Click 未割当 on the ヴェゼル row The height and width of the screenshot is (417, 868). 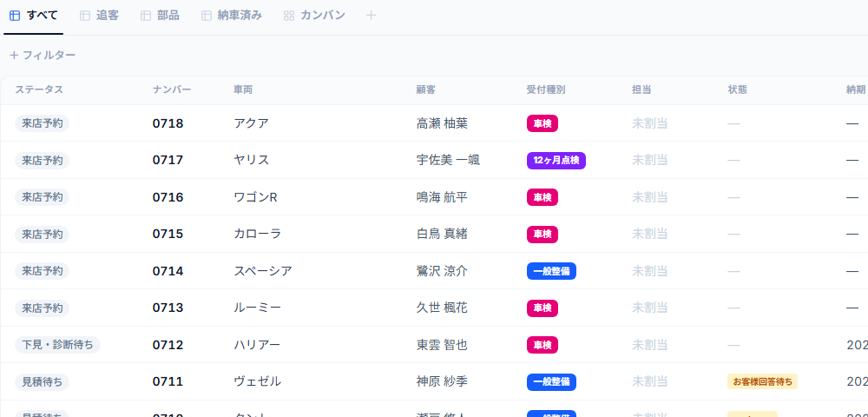pyautogui.click(x=650, y=381)
